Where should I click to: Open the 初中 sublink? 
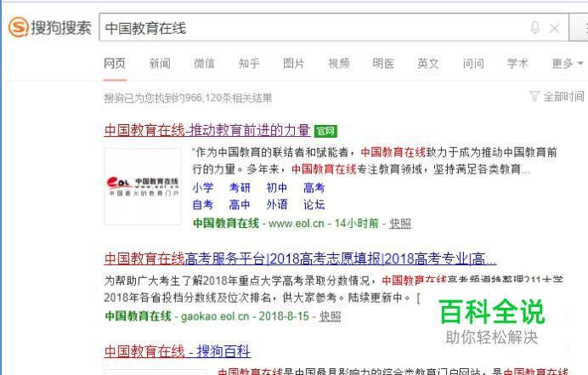click(x=277, y=187)
